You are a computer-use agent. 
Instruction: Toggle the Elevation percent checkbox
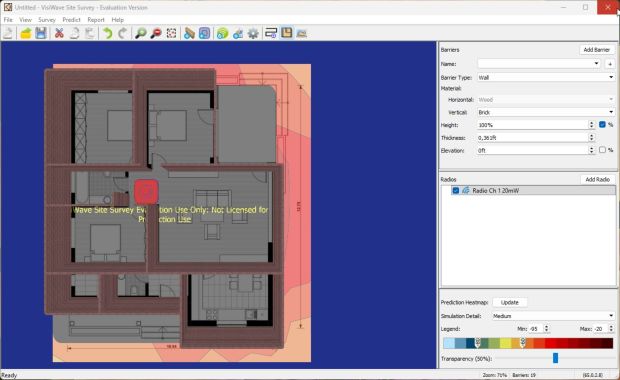[602, 150]
